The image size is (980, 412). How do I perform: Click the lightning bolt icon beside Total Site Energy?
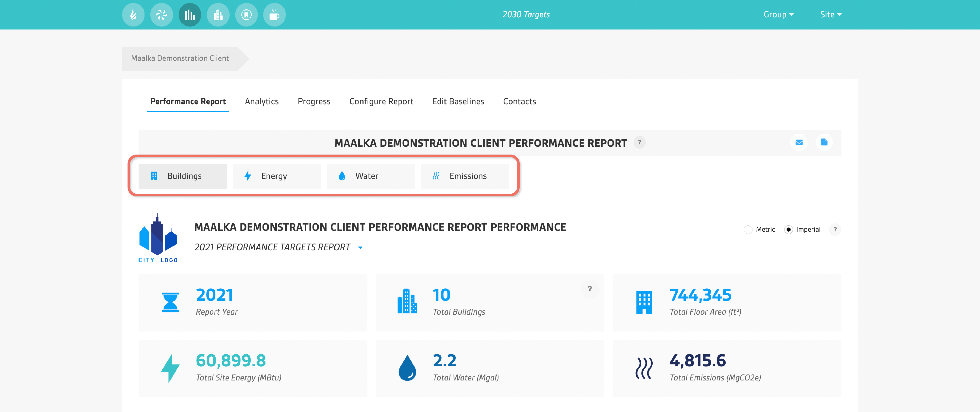coord(170,368)
